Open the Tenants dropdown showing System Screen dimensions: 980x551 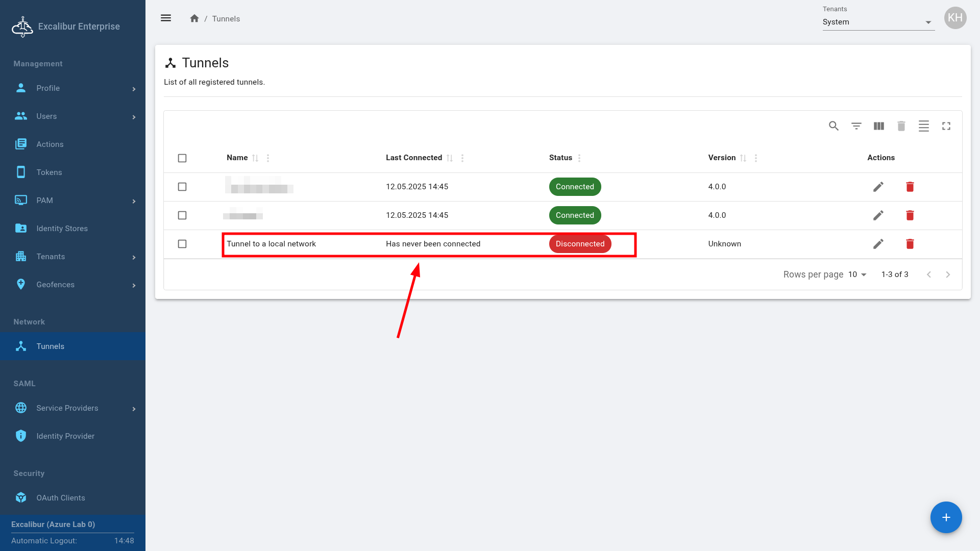pos(878,22)
